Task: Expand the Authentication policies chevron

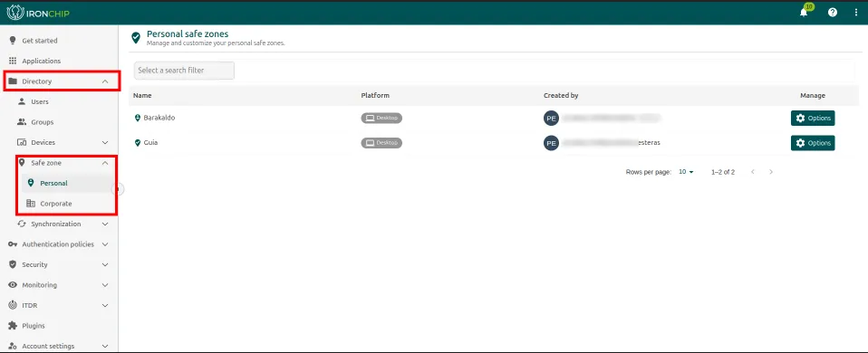Action: 105,244
